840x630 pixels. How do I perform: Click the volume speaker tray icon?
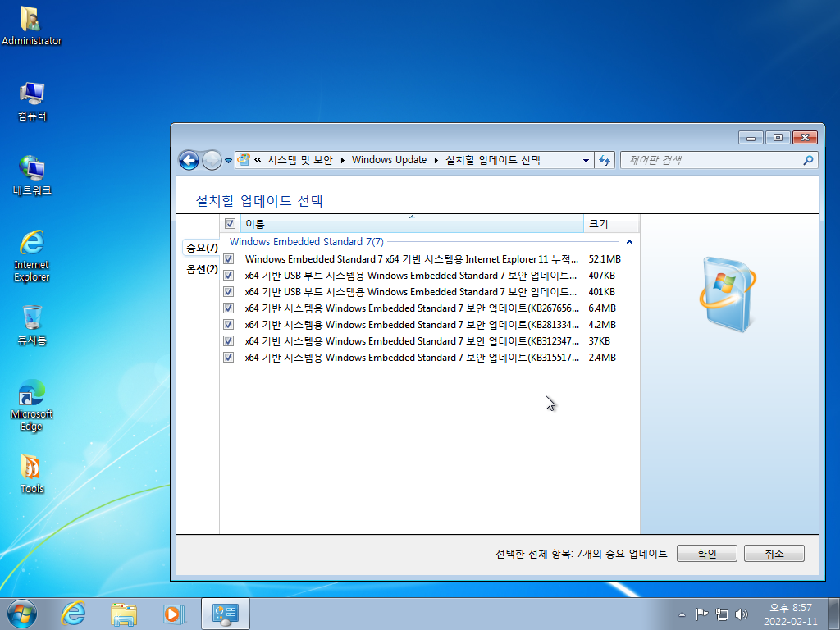tap(742, 614)
